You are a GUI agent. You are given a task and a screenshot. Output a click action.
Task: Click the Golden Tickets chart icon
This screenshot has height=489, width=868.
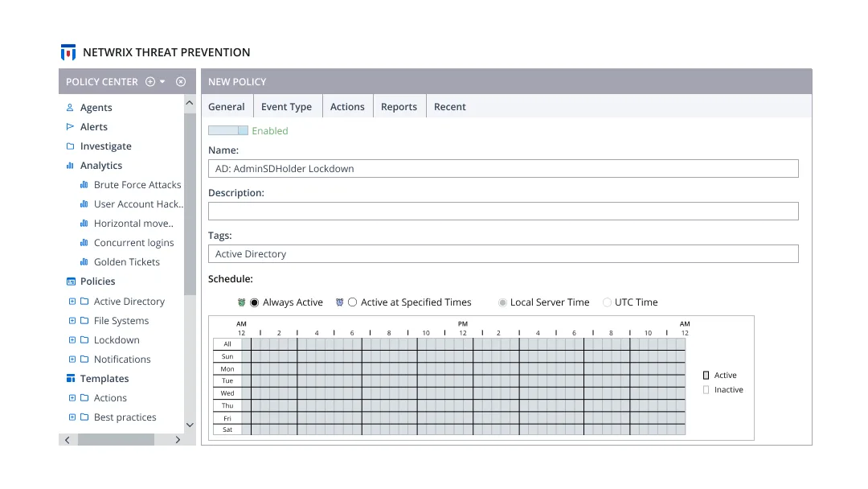point(84,262)
